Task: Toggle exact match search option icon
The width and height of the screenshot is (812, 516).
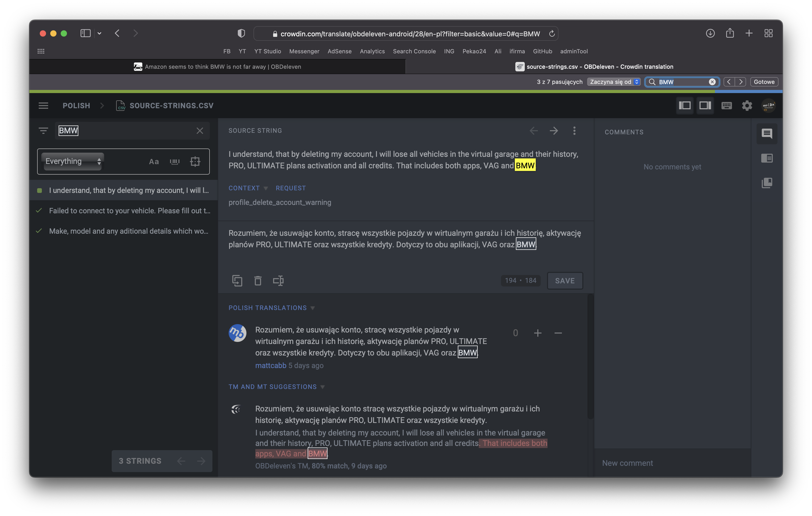Action: 195,162
